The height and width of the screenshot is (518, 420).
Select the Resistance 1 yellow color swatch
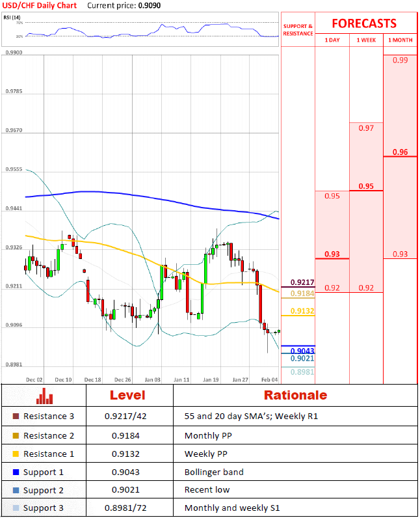click(x=15, y=454)
